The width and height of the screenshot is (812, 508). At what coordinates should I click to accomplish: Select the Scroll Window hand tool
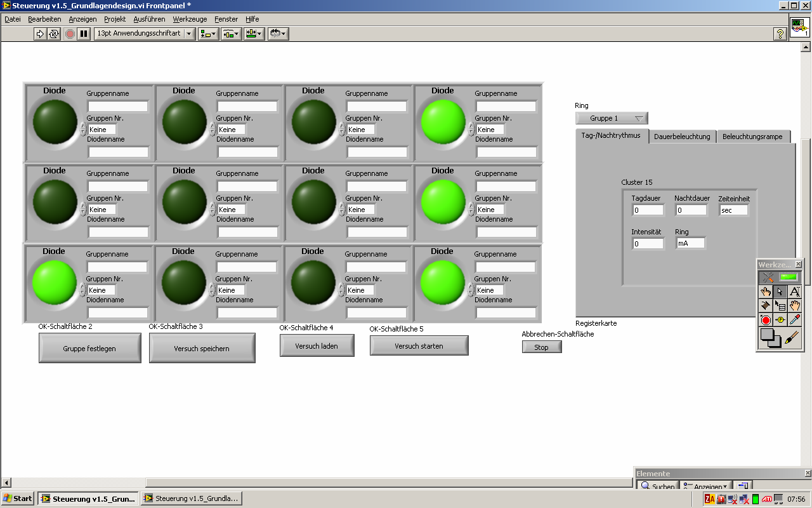pyautogui.click(x=794, y=306)
